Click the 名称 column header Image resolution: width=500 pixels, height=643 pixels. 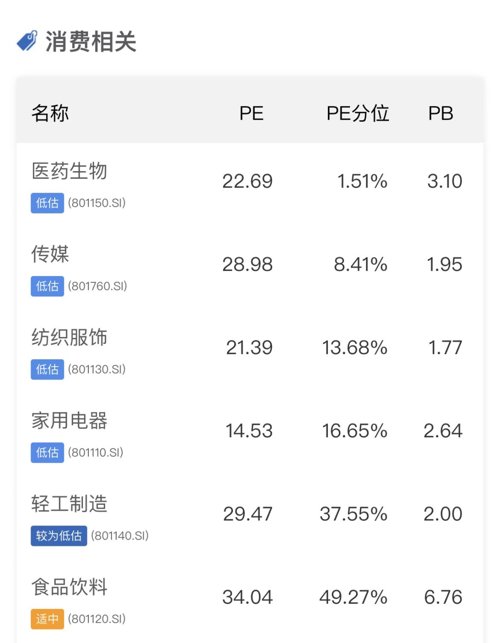tap(50, 113)
